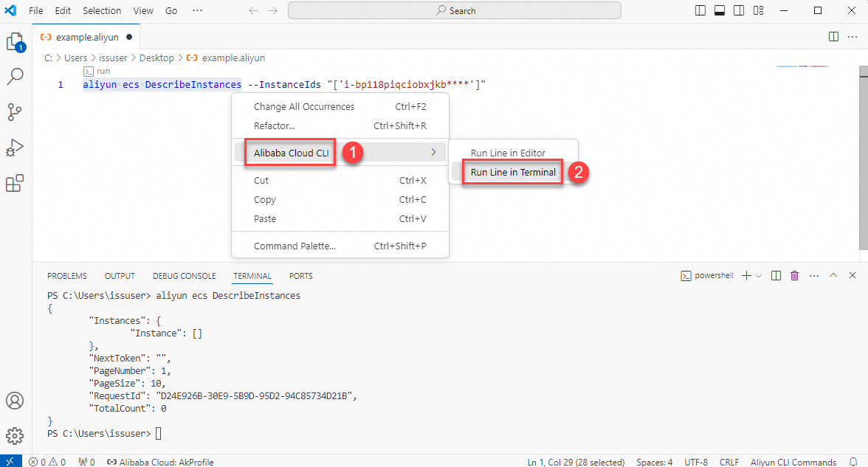Open the notifications bell
Viewport: 868px width, 467px height.
[853, 462]
